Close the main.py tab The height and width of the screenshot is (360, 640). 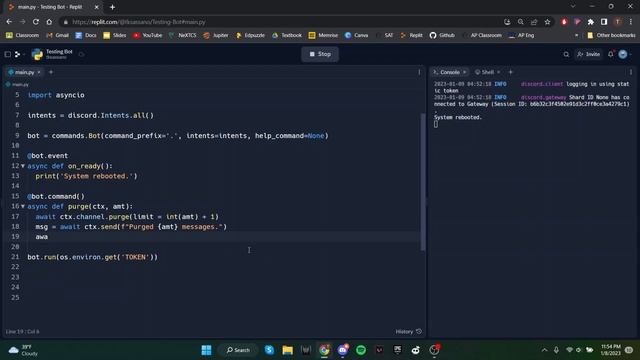(39, 72)
